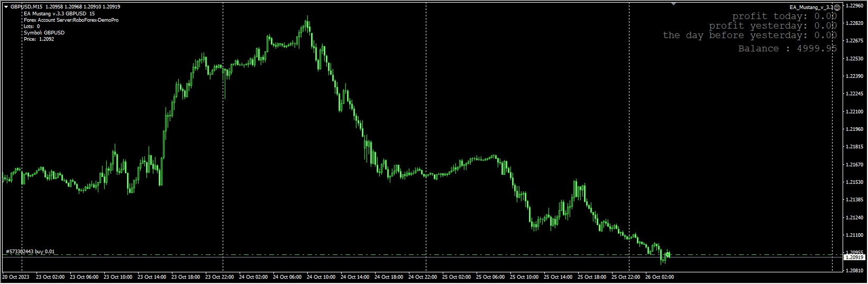Click 'Forex Account Server:RoboForex-DemoPro' line
The height and width of the screenshot is (284, 868).
click(71, 20)
